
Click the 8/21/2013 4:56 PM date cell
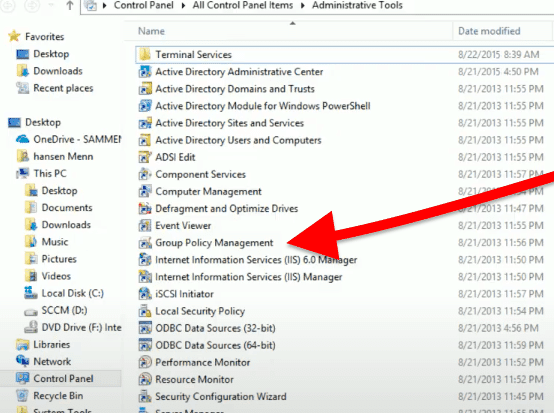pyautogui.click(x=498, y=328)
